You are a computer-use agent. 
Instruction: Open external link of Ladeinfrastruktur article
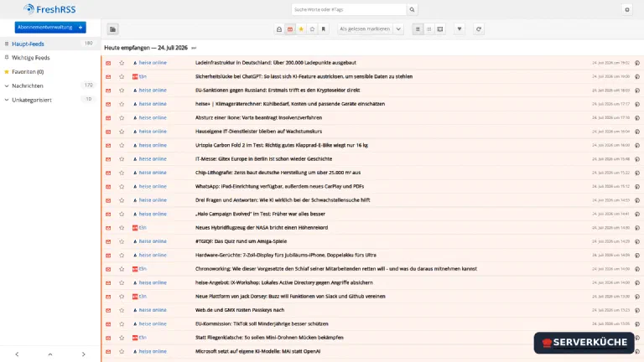[637, 63]
